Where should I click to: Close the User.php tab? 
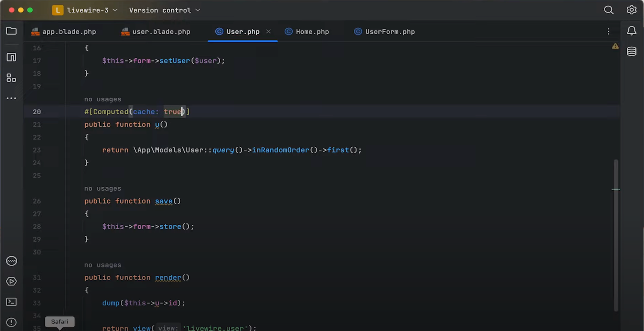click(x=268, y=31)
